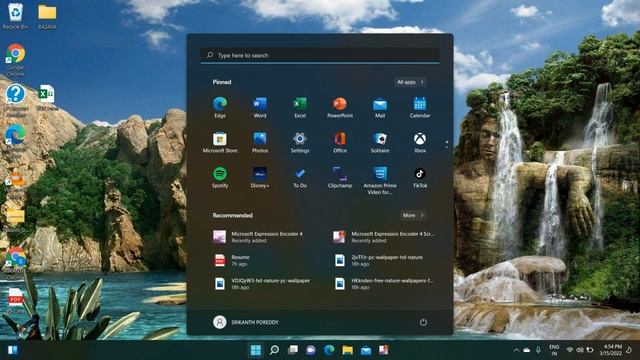
Task: Launch the Photos app
Action: [x=260, y=142]
